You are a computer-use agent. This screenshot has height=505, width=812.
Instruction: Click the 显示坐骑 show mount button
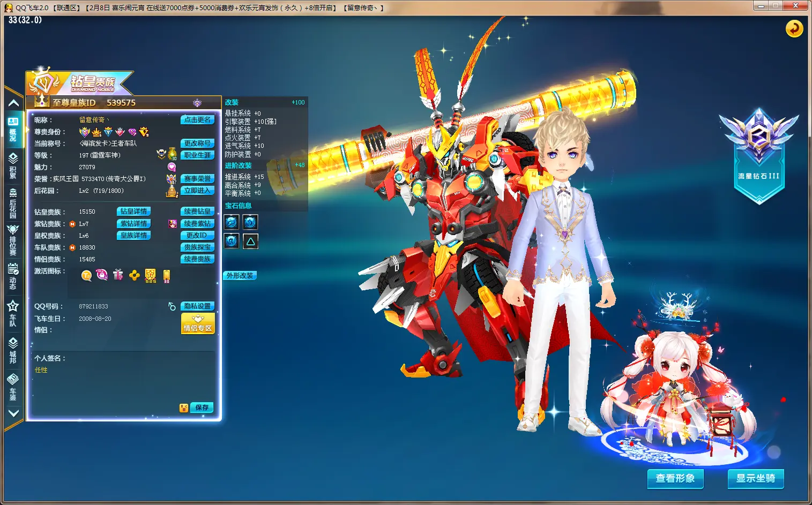(756, 478)
